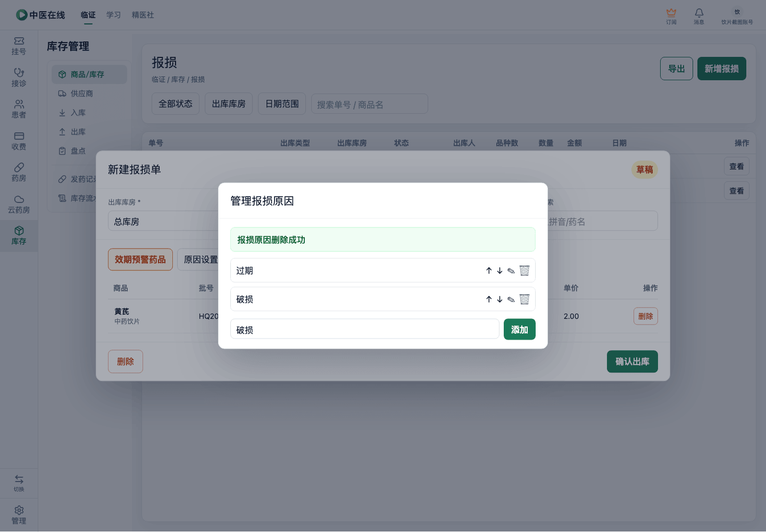
Task: Select 供应商 menu item
Action: (x=89, y=94)
